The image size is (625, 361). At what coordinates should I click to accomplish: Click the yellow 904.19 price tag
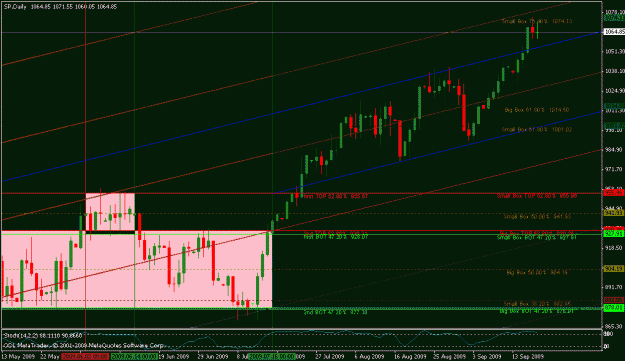[x=614, y=269]
